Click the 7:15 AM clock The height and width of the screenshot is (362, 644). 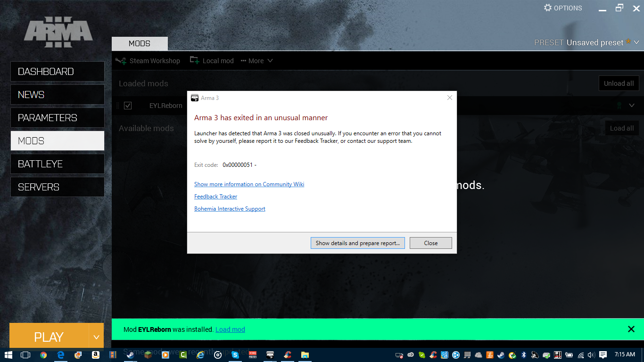[x=625, y=354]
